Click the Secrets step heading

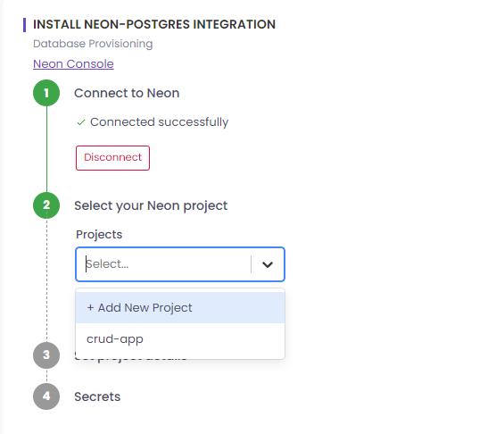point(97,396)
